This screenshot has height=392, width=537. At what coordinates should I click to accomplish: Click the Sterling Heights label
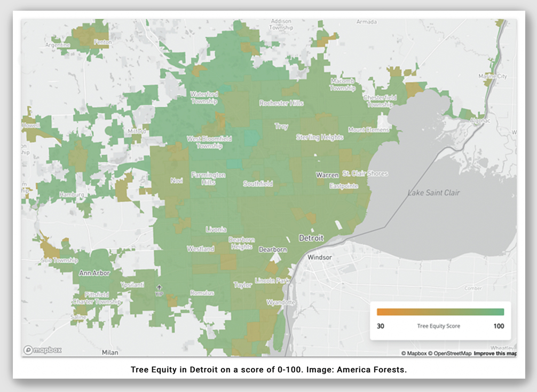point(320,137)
